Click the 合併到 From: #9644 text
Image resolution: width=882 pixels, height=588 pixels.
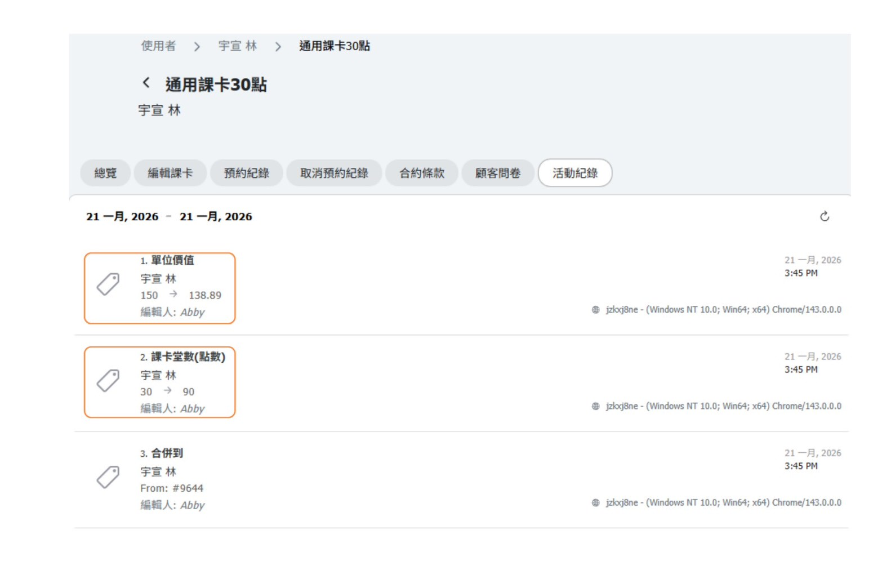point(172,488)
